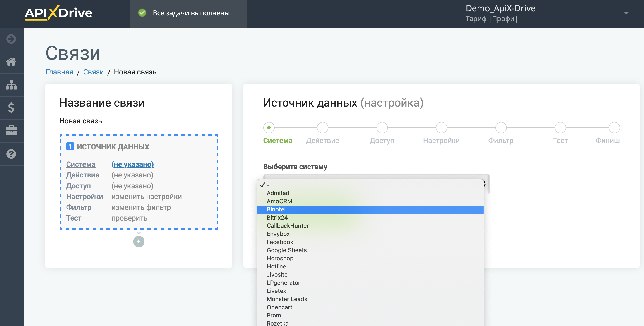Choose Google Sheets from the system list
Screen dimensions: 644x326
pyautogui.click(x=370, y=250)
